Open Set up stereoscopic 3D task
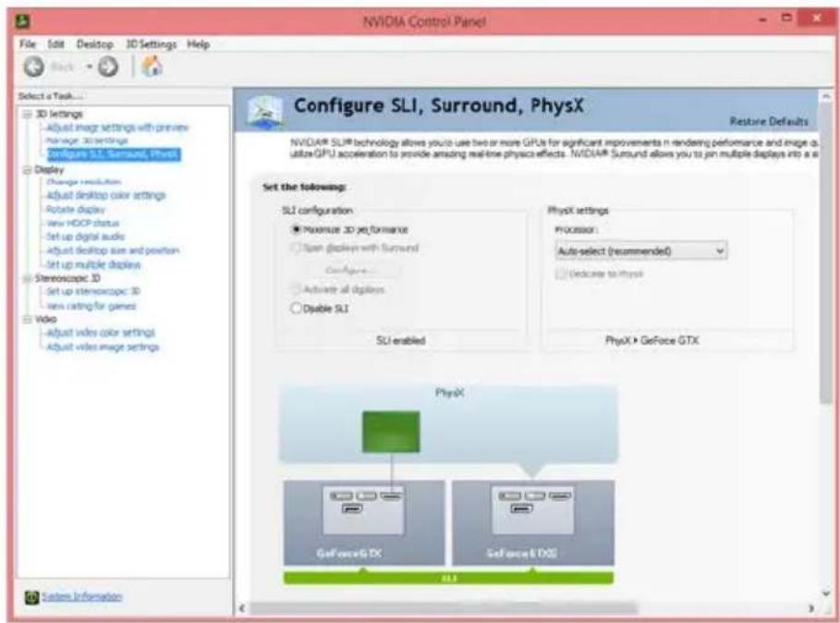Image resolution: width=840 pixels, height=623 pixels. [93, 291]
